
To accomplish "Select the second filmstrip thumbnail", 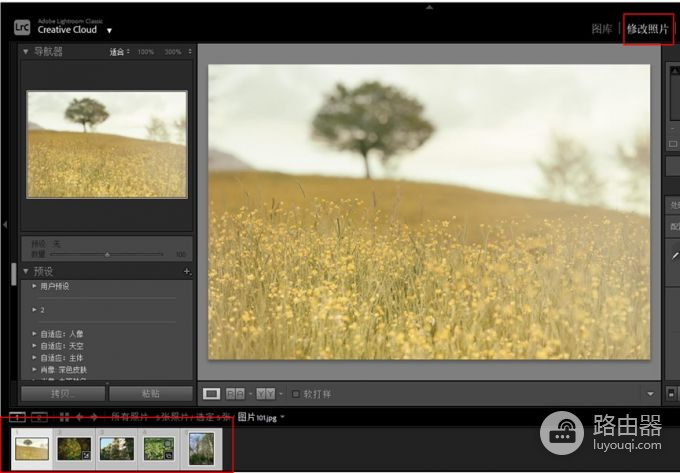I will [x=74, y=449].
